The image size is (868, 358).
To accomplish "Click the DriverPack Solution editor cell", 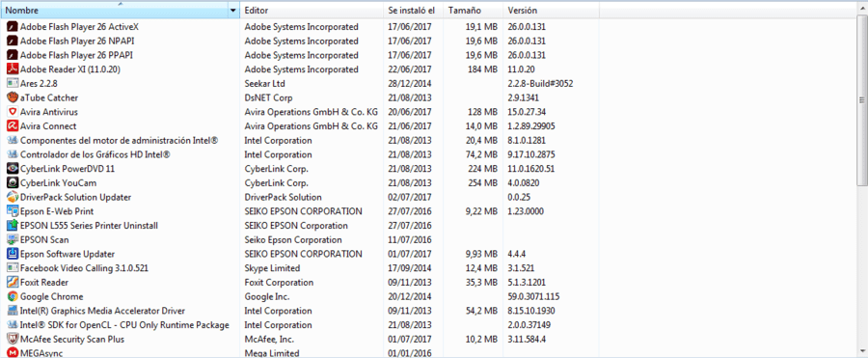I will click(x=283, y=197).
